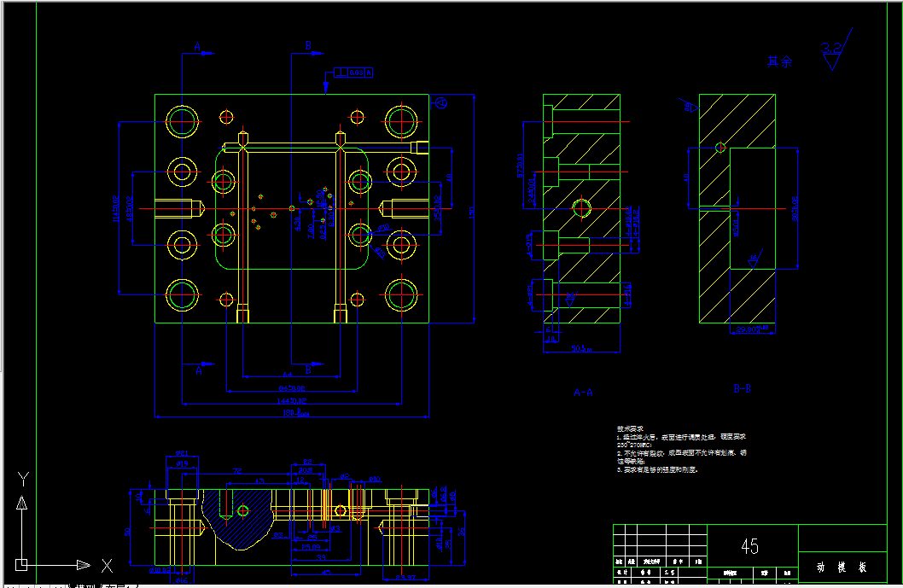Switch to the 布局1 layout tab

click(x=119, y=585)
